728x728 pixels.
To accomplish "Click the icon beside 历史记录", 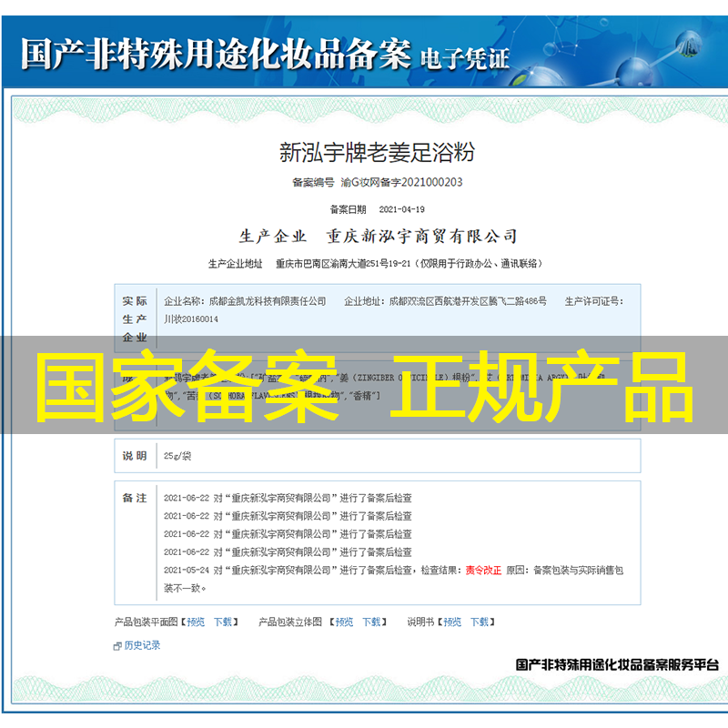I will (x=117, y=646).
